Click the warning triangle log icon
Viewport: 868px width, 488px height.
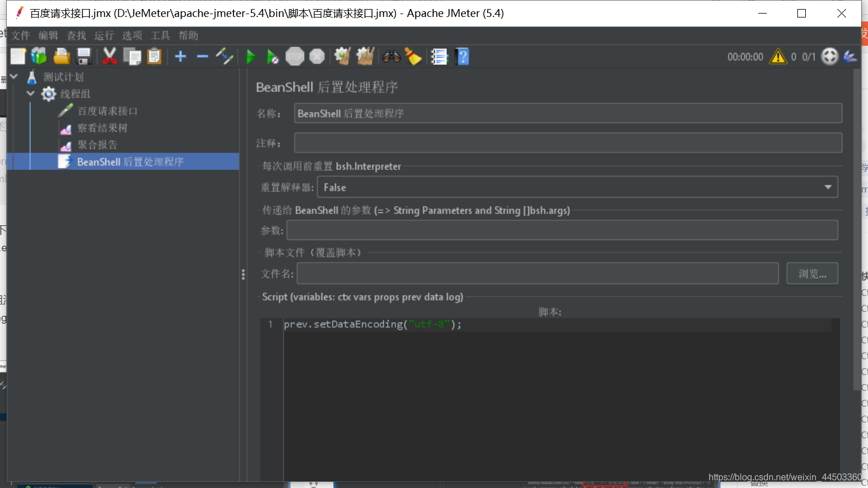click(778, 56)
